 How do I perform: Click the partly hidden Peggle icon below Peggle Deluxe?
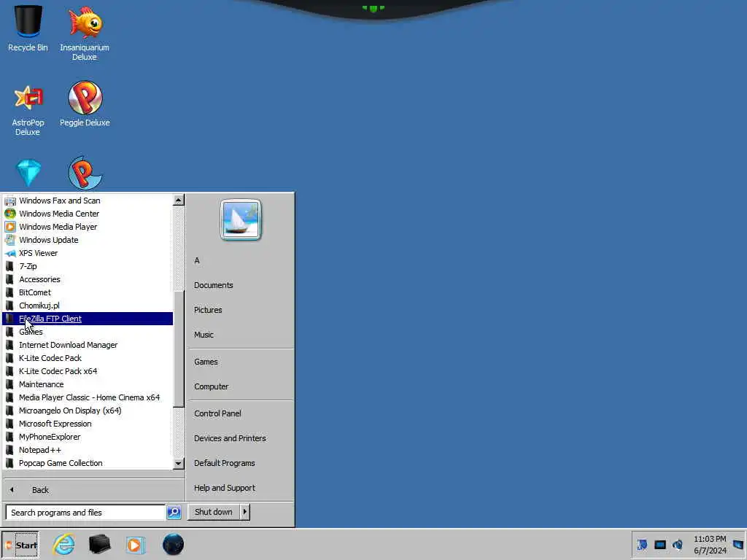pyautogui.click(x=85, y=173)
